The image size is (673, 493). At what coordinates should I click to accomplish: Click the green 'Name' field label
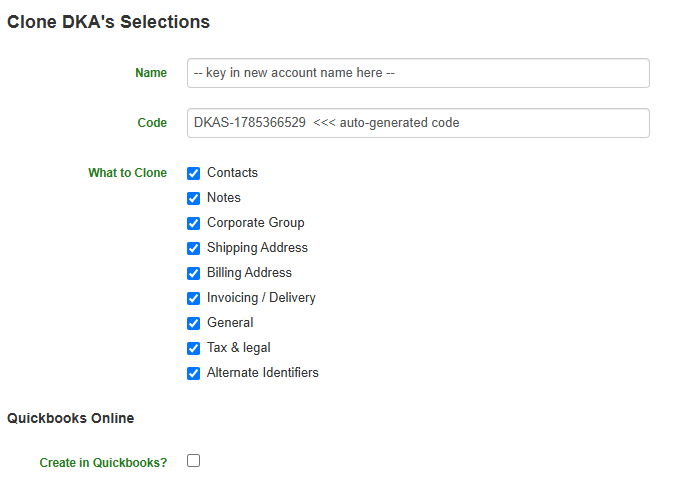click(151, 73)
